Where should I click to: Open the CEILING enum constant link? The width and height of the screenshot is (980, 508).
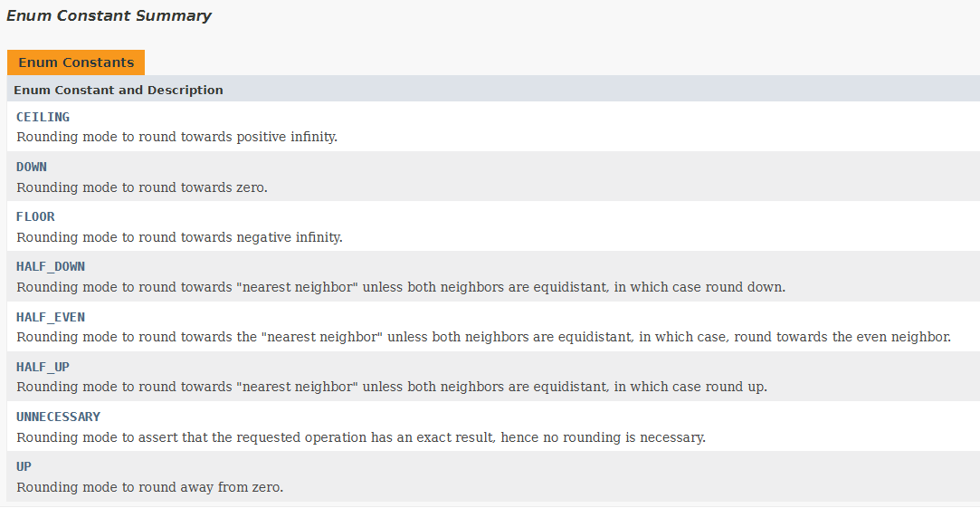[43, 117]
